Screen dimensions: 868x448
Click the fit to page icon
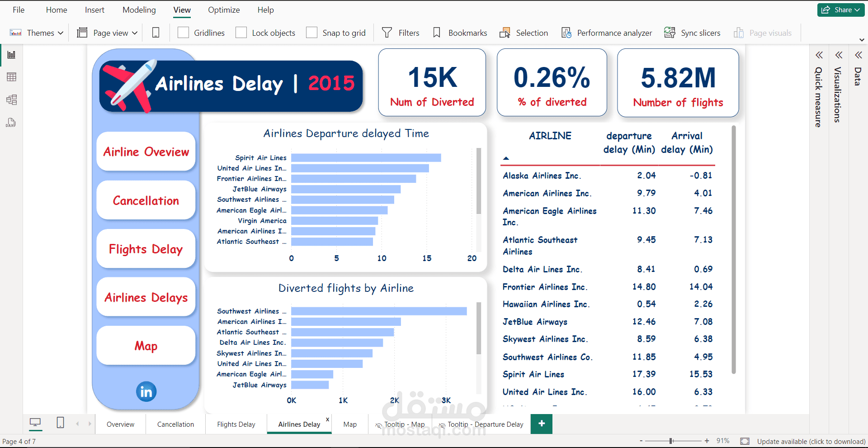tap(745, 441)
